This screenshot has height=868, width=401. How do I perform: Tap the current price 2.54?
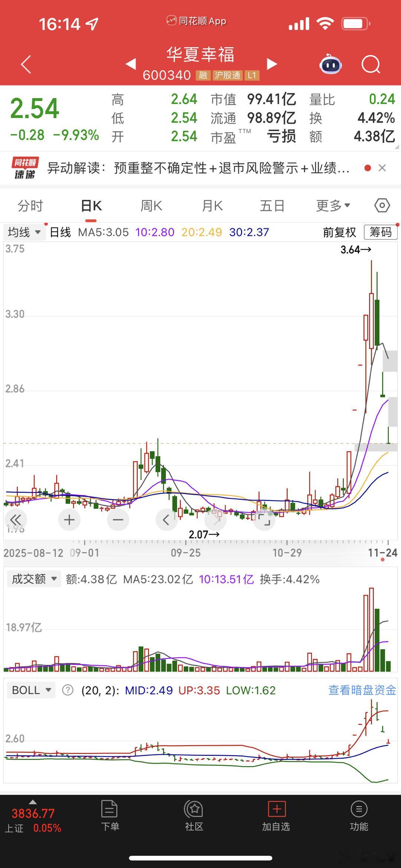35,108
